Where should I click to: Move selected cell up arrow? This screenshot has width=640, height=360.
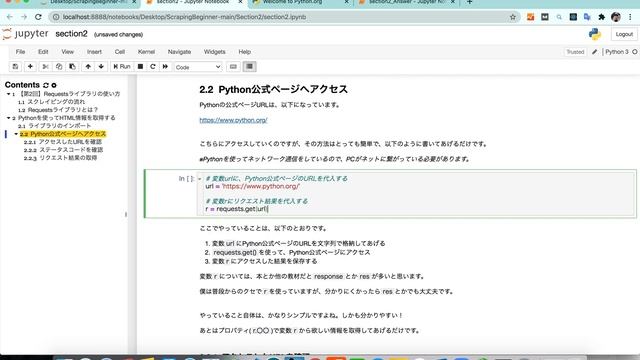[88, 67]
